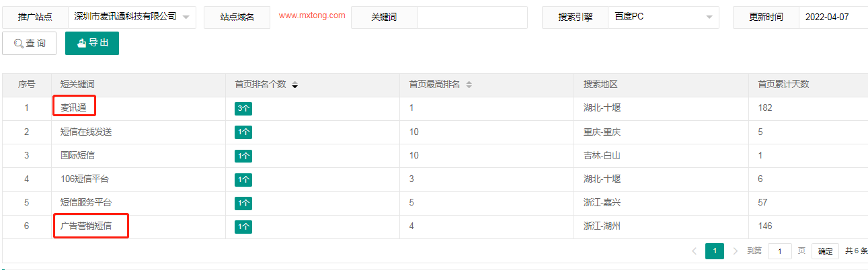
Task: Open the 推广站点 company dropdown
Action: 131,17
